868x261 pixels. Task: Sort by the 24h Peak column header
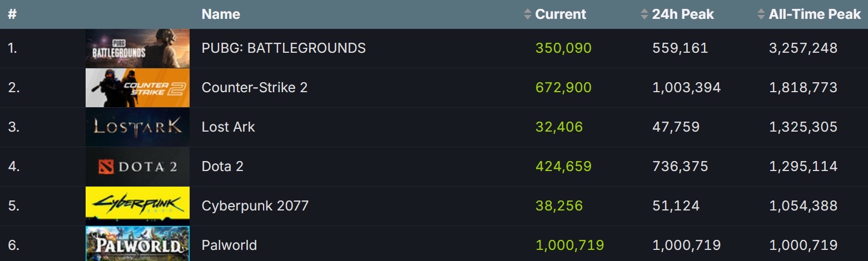(x=683, y=14)
